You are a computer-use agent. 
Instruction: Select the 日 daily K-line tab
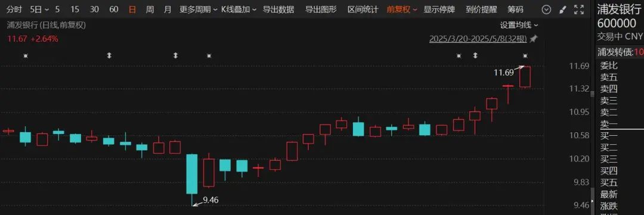point(132,9)
